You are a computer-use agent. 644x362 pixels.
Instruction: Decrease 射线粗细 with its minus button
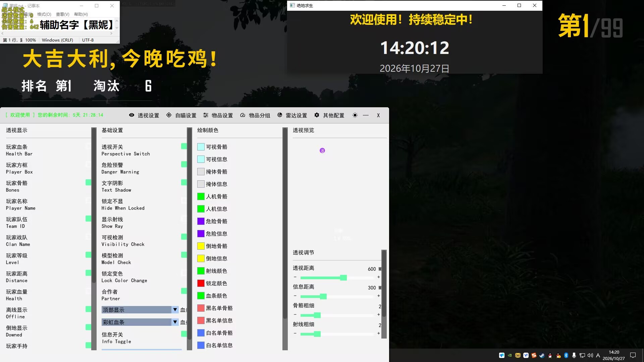coord(295,334)
